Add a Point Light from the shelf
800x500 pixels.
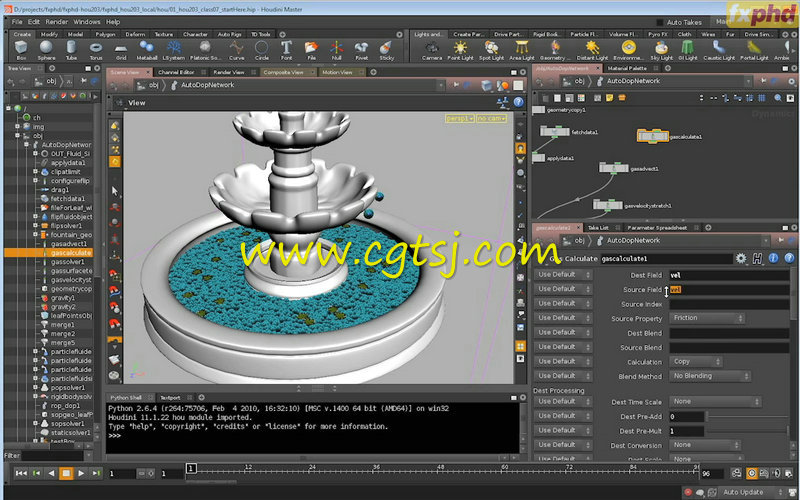click(x=460, y=50)
